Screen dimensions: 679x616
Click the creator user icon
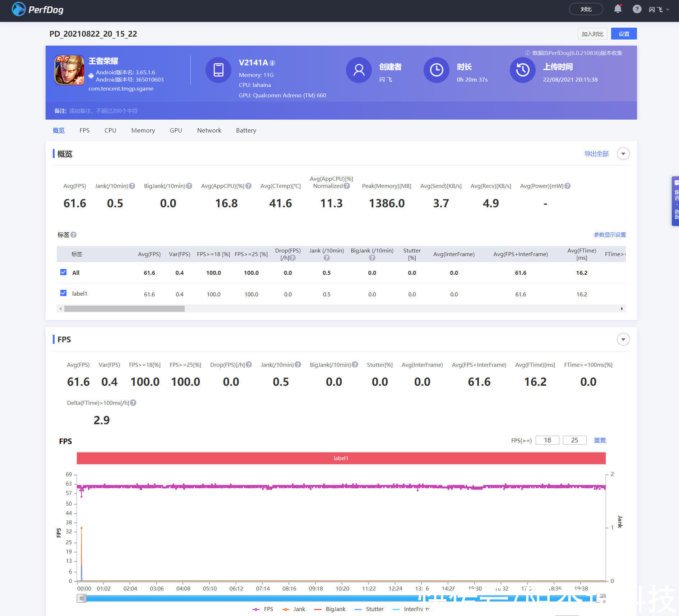359,70
